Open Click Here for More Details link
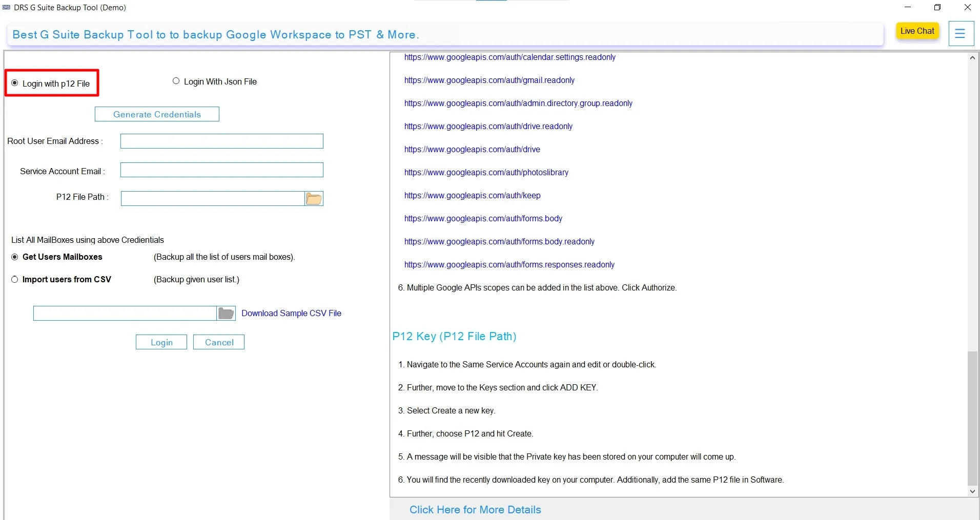 pos(475,510)
